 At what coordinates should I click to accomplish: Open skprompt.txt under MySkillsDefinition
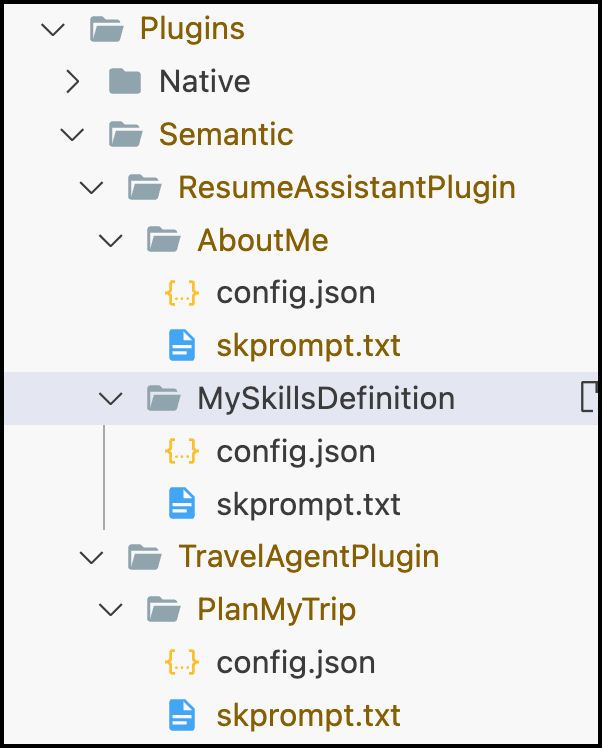308,505
